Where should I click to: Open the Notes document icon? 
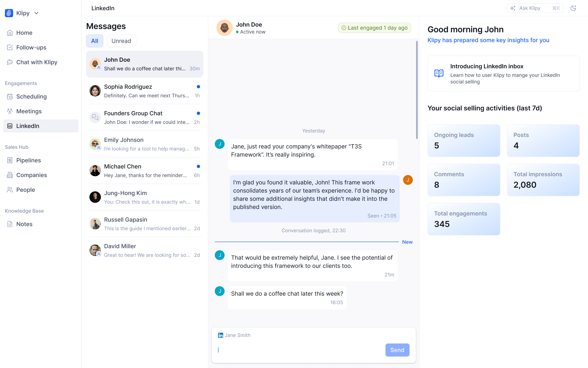click(x=10, y=224)
